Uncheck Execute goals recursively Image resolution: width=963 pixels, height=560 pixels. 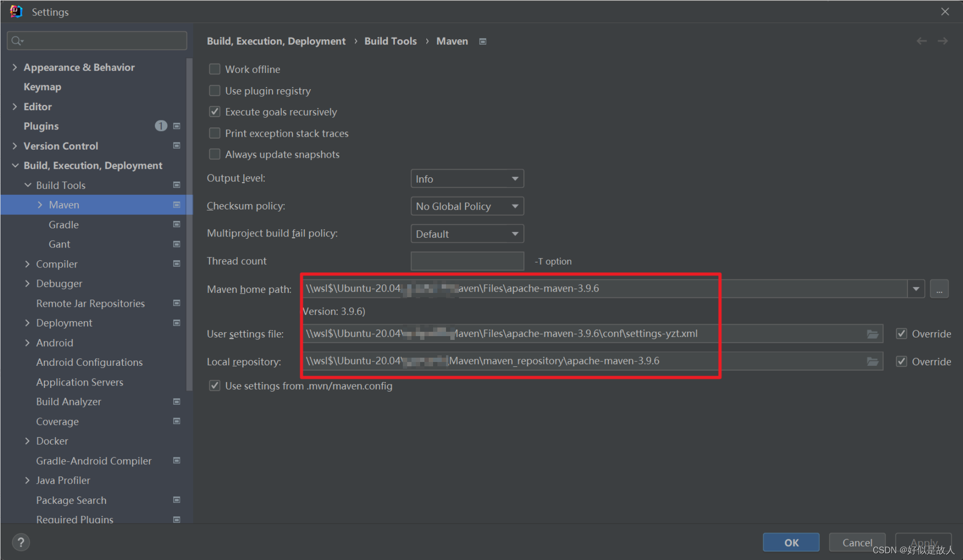click(214, 111)
